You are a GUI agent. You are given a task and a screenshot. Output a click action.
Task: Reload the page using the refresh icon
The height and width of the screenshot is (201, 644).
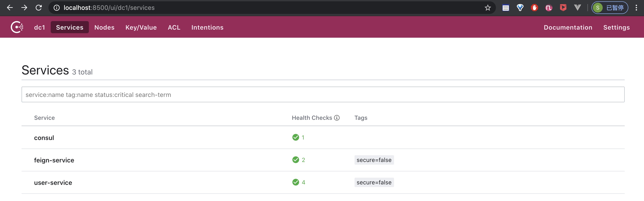pyautogui.click(x=39, y=8)
